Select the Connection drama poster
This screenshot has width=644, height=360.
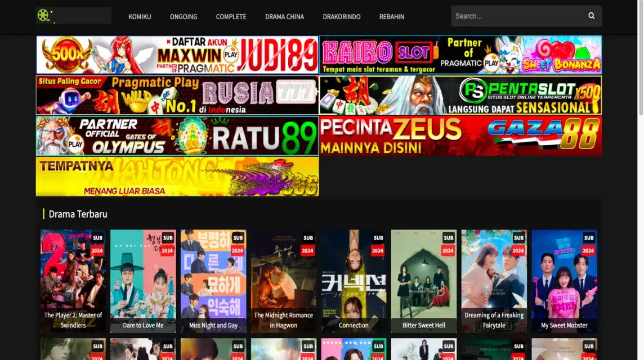pyautogui.click(x=354, y=281)
